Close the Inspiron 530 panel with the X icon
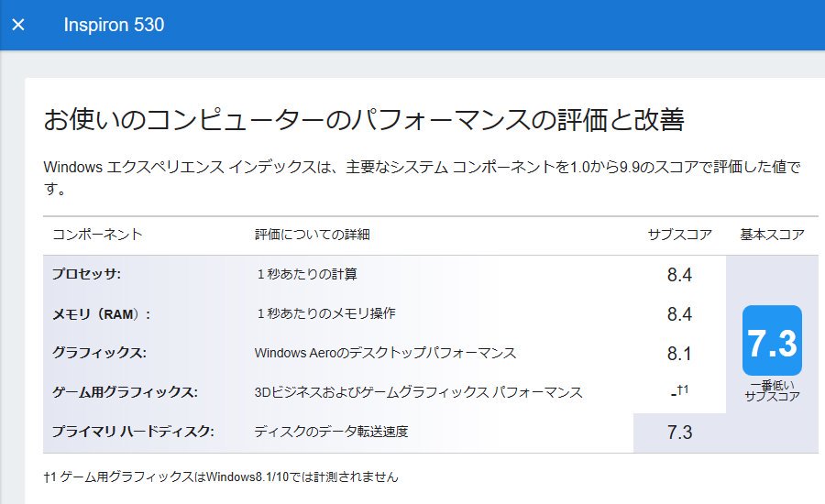825x504 pixels. click(18, 25)
